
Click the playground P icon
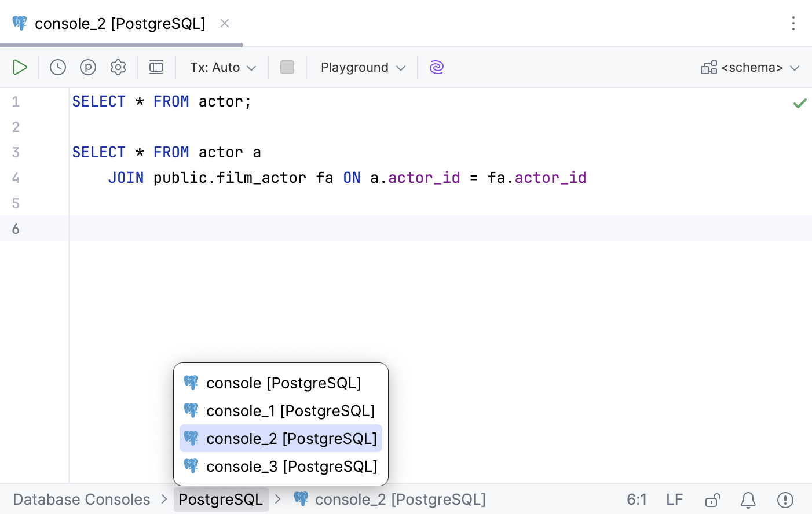(x=88, y=67)
